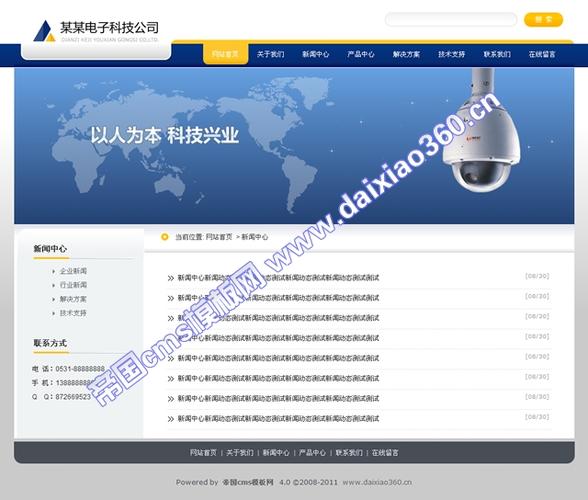This screenshot has height=500, width=588.
Task: Click 联系我们 link in the footer bar
Action: [349, 453]
